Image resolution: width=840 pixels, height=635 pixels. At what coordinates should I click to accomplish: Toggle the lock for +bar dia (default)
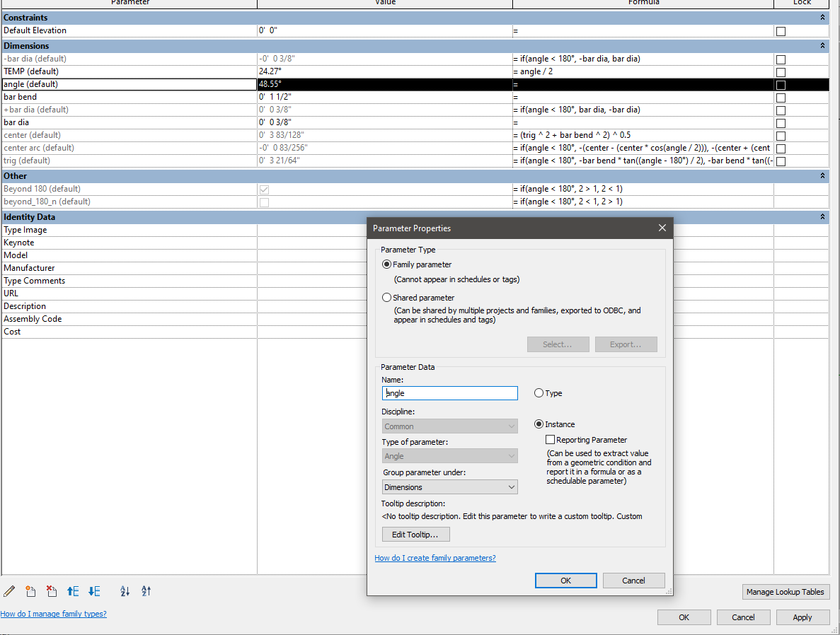coord(781,110)
